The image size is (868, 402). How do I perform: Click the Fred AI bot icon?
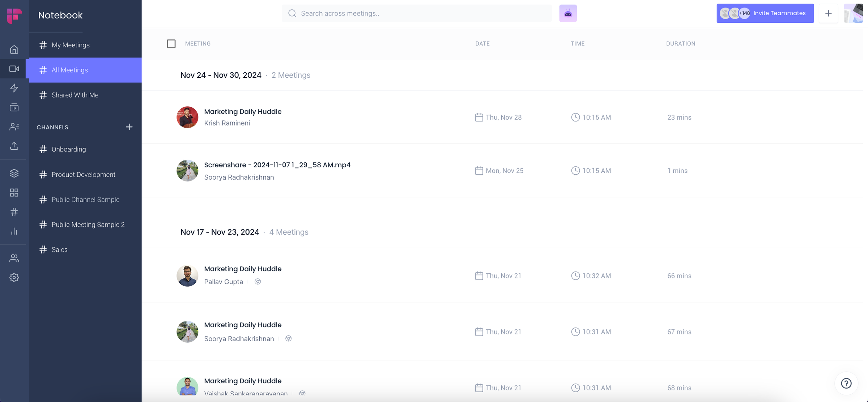[x=568, y=13]
